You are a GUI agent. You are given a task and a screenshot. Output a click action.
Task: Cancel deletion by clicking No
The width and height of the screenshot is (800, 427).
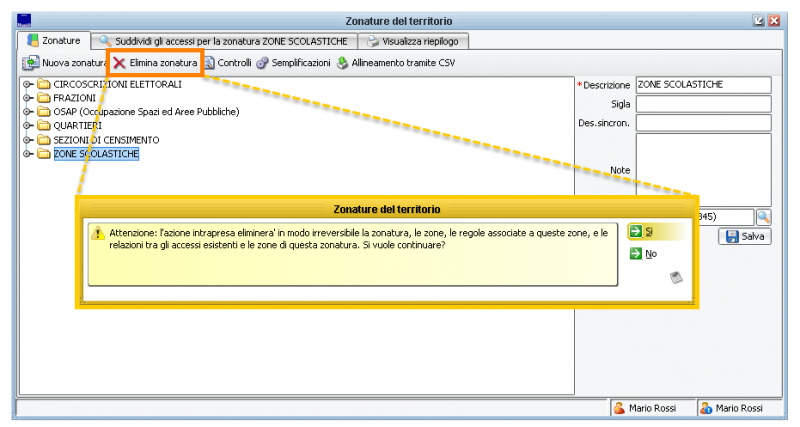[644, 254]
